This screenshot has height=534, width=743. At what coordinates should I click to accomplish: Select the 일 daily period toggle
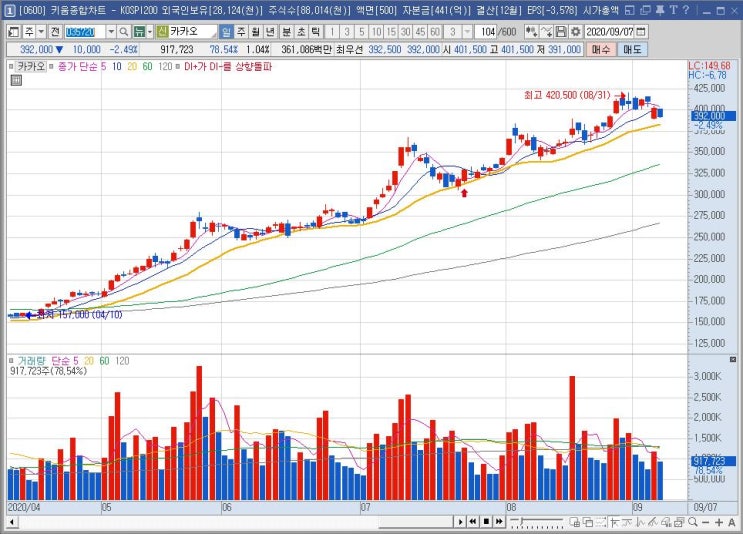point(227,32)
